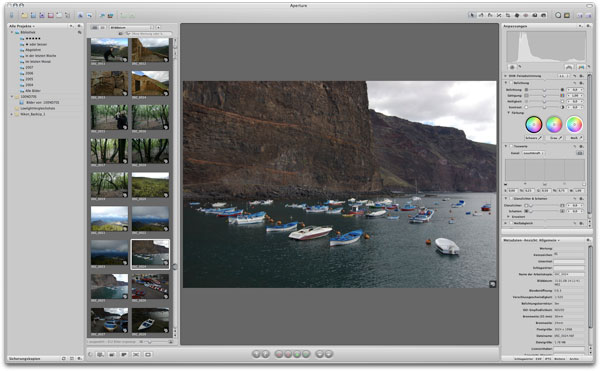The image size is (600, 371).
Task: Collapse the Bibliothek tree node
Action: [12, 33]
